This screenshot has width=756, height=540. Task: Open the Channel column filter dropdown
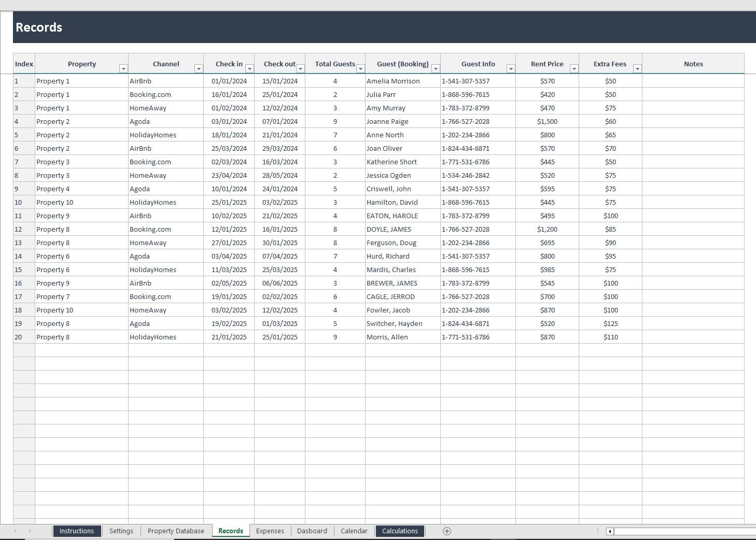(199, 69)
